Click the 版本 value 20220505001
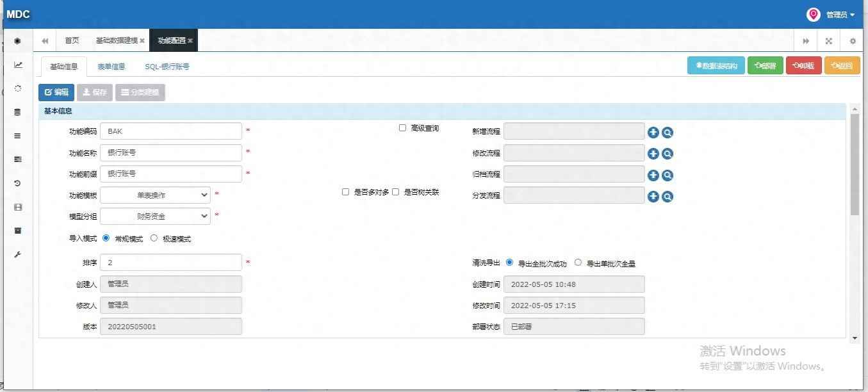Image resolution: width=868 pixels, height=392 pixels. pyautogui.click(x=171, y=327)
